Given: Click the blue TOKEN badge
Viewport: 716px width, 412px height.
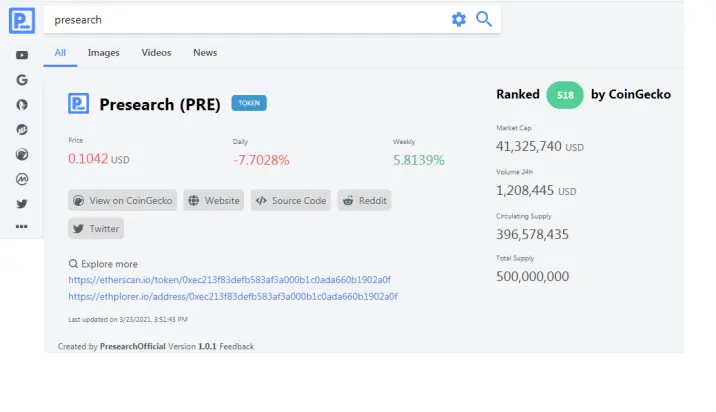Looking at the screenshot, I should tap(249, 103).
